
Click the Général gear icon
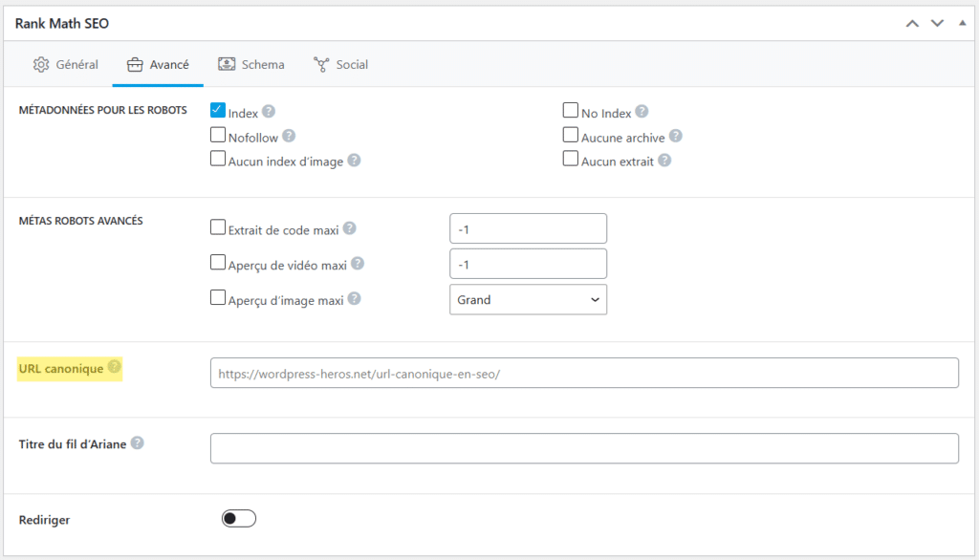pyautogui.click(x=41, y=64)
